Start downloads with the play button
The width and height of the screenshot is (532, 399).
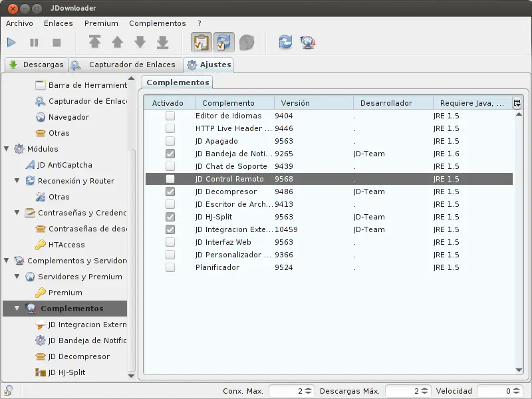11,43
